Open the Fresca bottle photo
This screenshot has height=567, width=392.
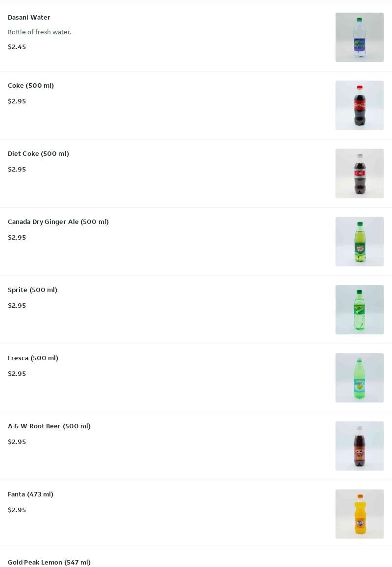pyautogui.click(x=360, y=378)
